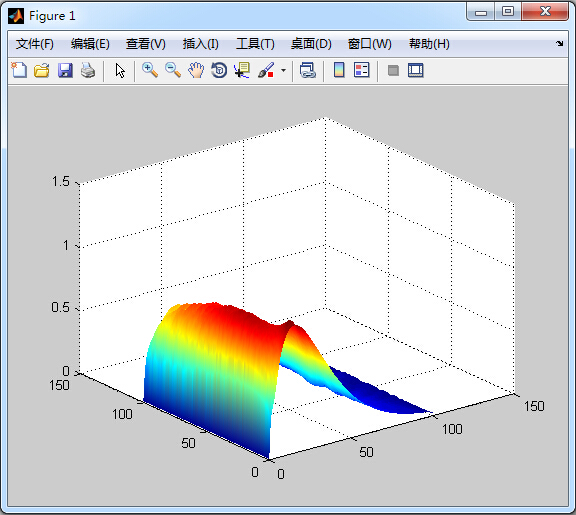Create a new figure with toolbar icon

pos(19,70)
